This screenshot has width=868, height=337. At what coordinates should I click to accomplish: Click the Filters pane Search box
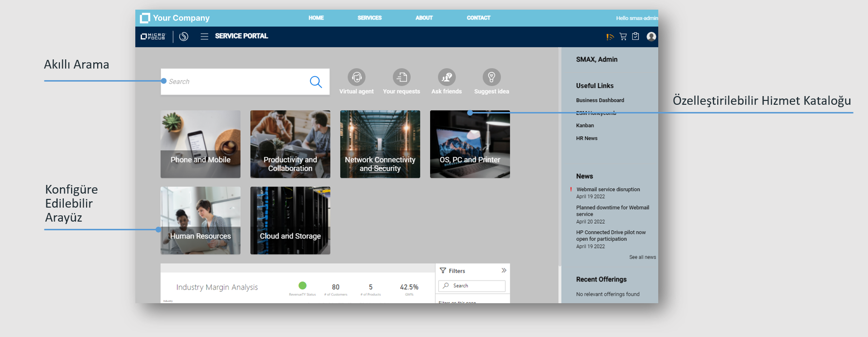(x=472, y=286)
